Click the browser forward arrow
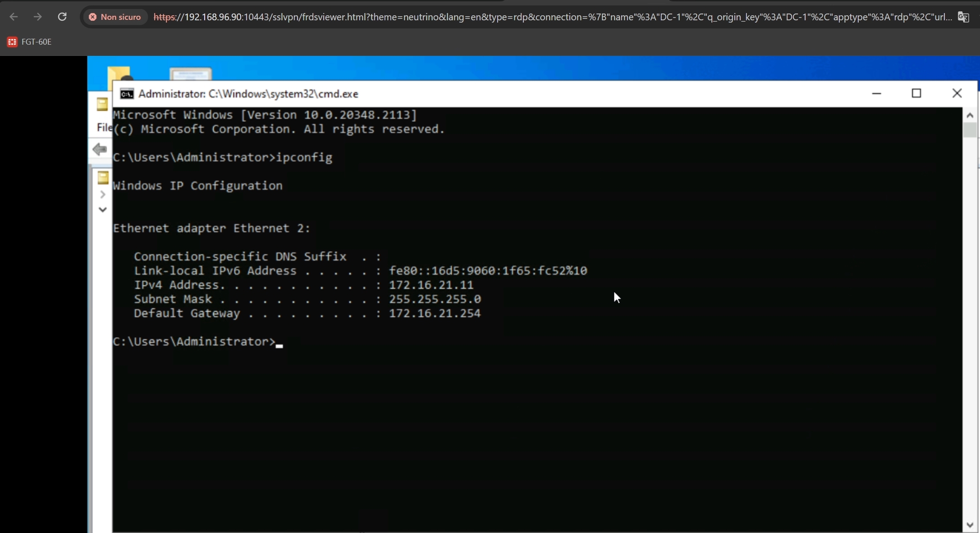Image resolution: width=980 pixels, height=533 pixels. (38, 17)
